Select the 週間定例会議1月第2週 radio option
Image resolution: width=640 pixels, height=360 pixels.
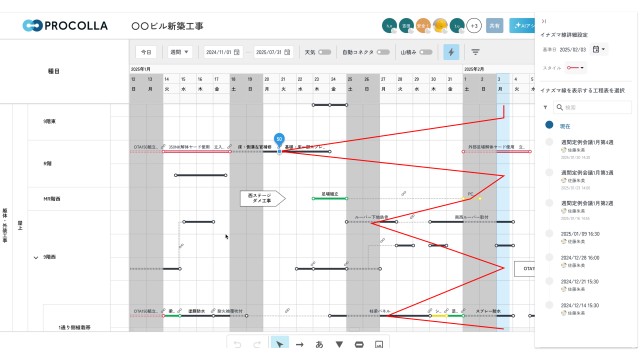[x=549, y=203]
